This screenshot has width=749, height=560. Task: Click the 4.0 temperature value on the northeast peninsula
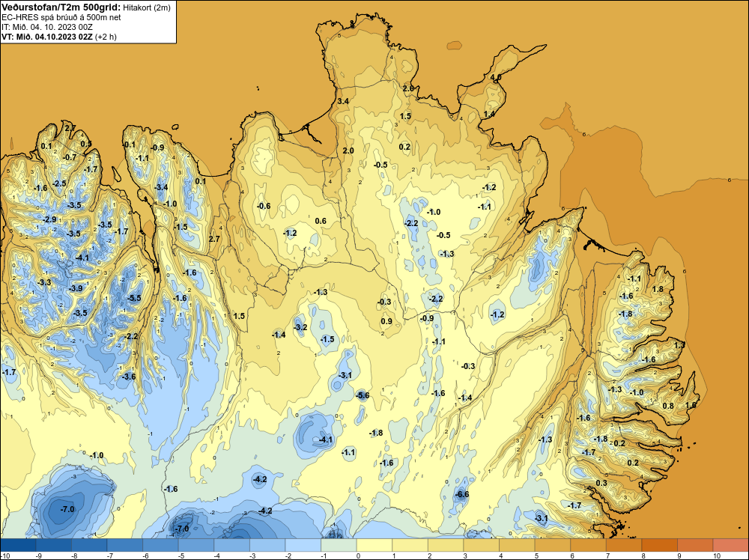tap(496, 77)
